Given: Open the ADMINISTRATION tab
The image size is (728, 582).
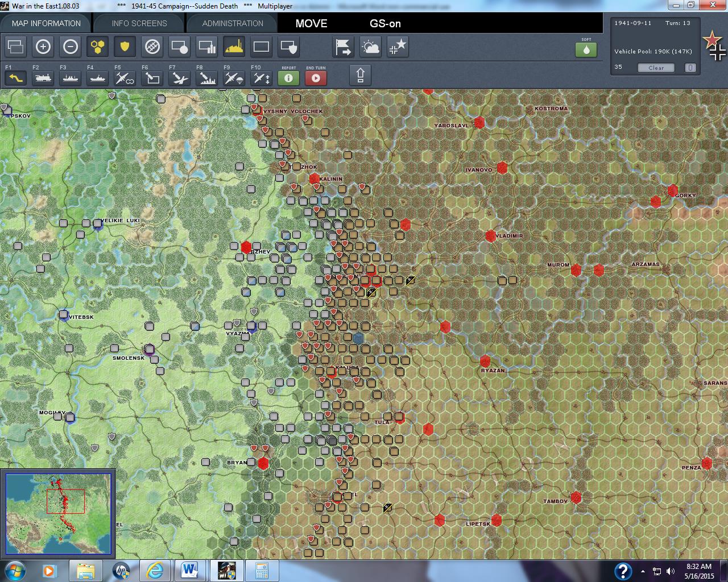Looking at the screenshot, I should click(233, 23).
